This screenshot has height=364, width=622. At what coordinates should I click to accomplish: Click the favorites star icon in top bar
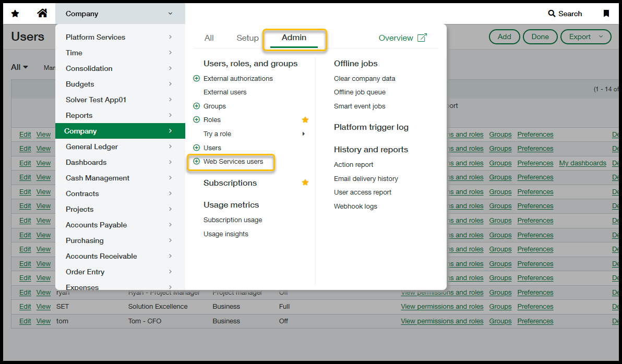tap(15, 14)
